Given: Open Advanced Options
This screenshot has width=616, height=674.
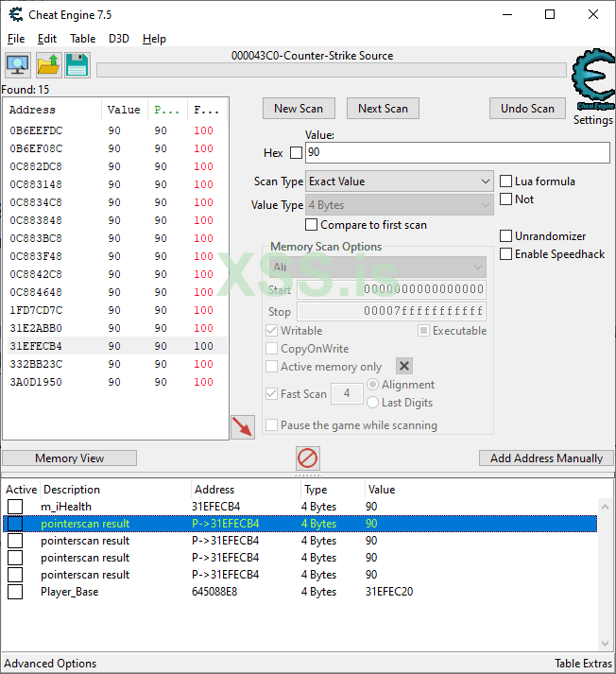Looking at the screenshot, I should pyautogui.click(x=50, y=664).
